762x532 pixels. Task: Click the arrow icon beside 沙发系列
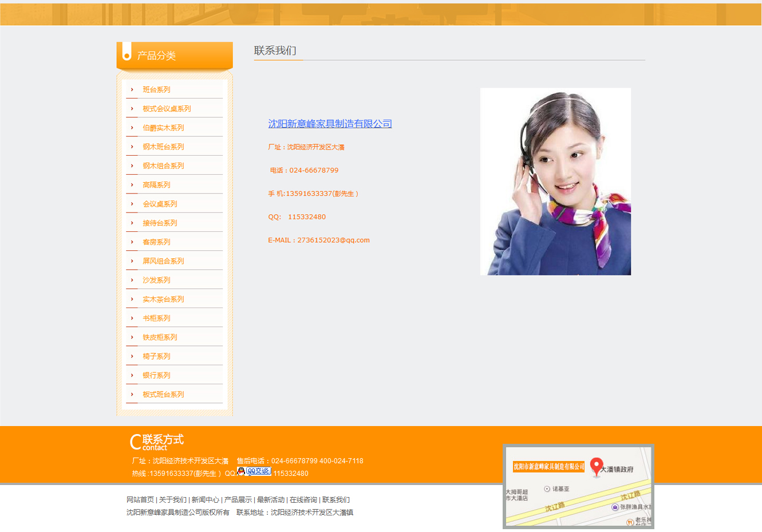coord(132,280)
